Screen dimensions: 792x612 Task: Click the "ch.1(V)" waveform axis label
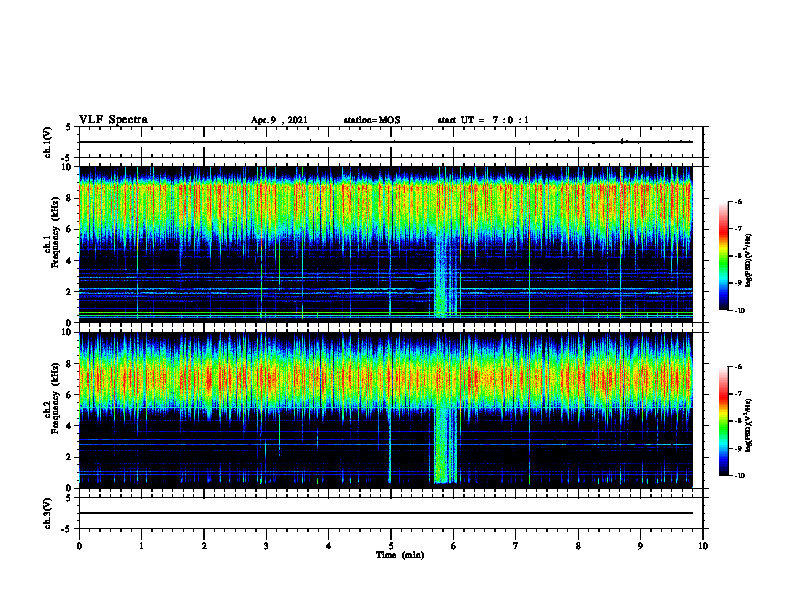(x=48, y=142)
